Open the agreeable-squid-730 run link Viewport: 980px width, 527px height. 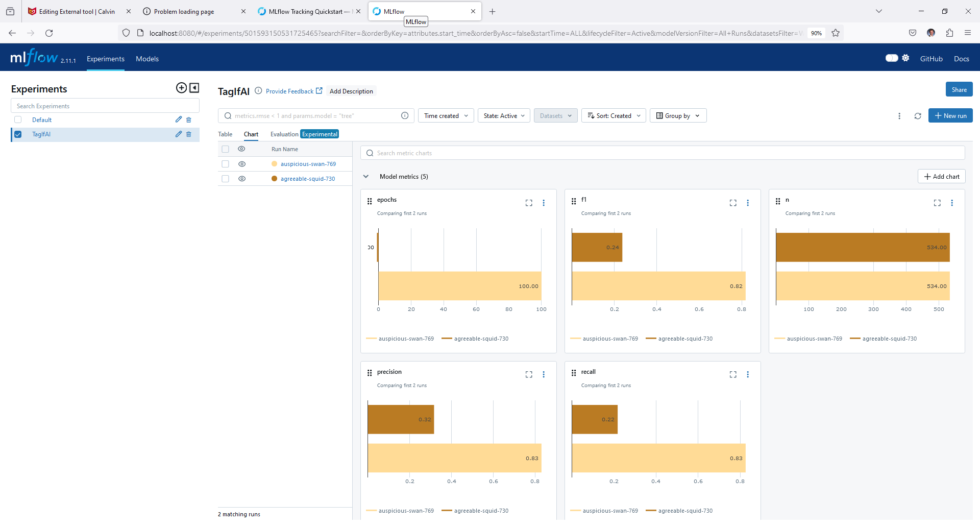point(308,179)
